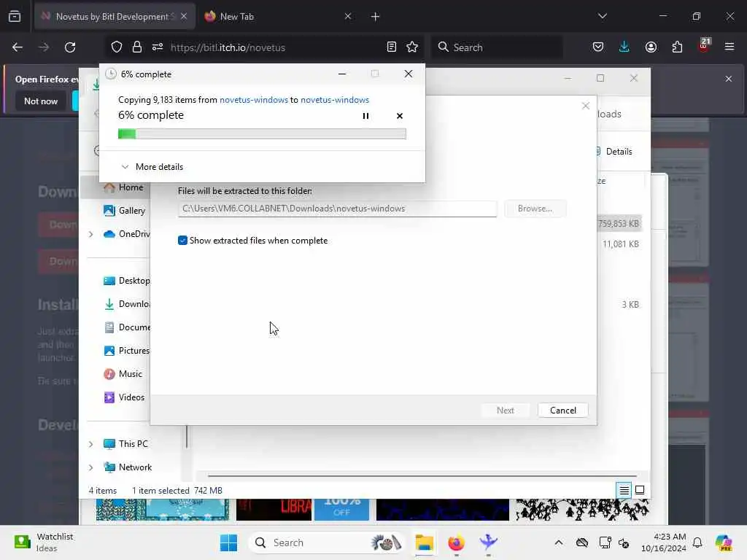
Task: Open Firefox tracking protection shield
Action: click(x=117, y=47)
